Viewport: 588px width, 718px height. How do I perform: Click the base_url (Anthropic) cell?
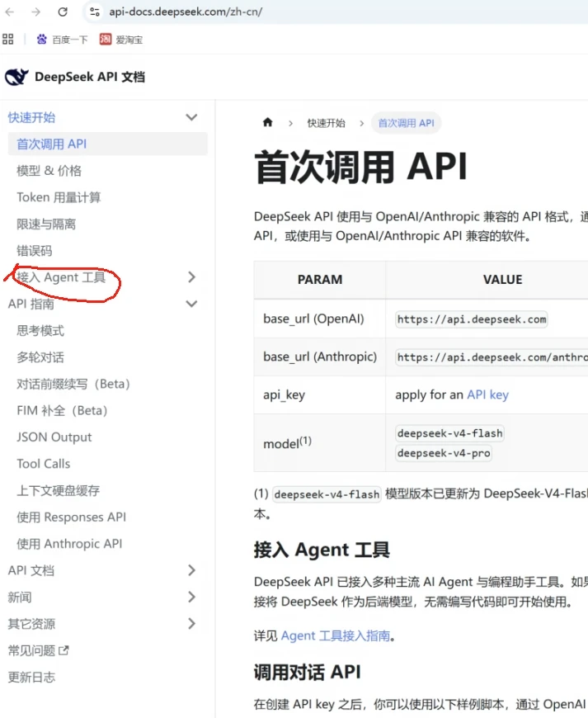(x=320, y=357)
